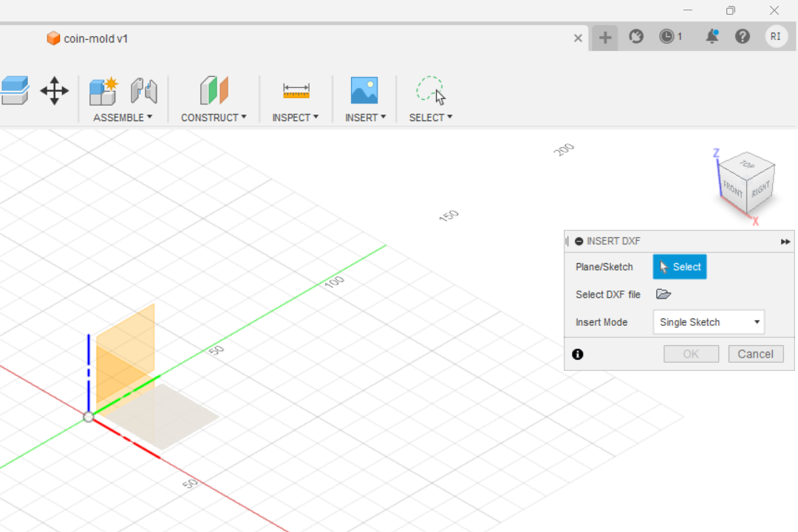Click the Press Pull tool icon
This screenshot has width=798, height=532.
tap(14, 91)
